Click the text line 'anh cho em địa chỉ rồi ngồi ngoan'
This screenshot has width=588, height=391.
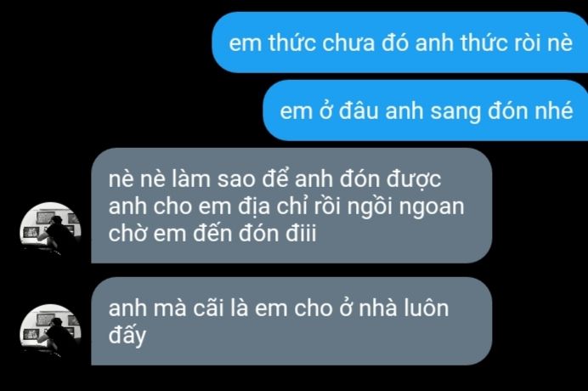point(286,207)
